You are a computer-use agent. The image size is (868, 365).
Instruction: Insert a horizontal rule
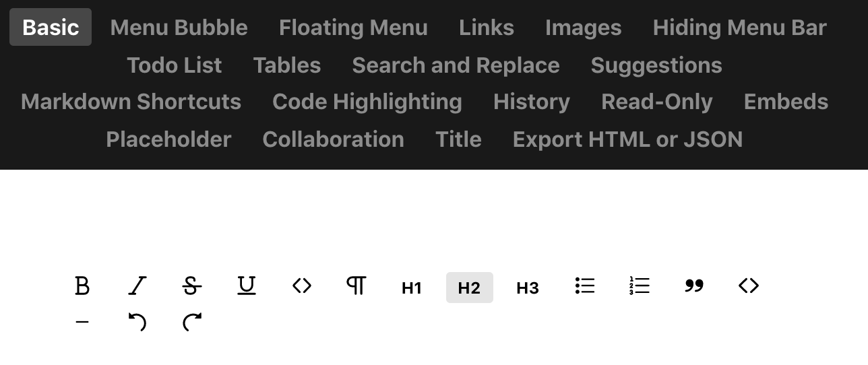tap(82, 323)
